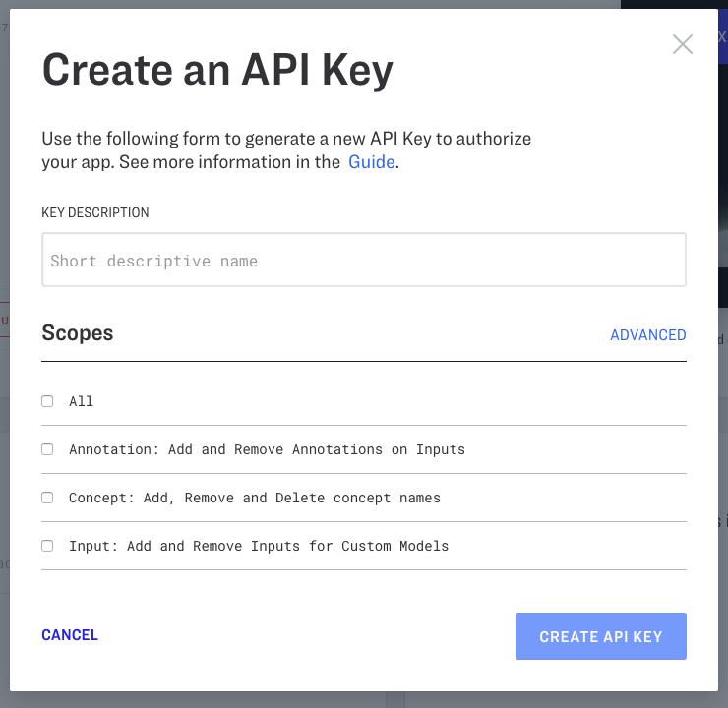Click the Scopes section heading

(x=78, y=333)
